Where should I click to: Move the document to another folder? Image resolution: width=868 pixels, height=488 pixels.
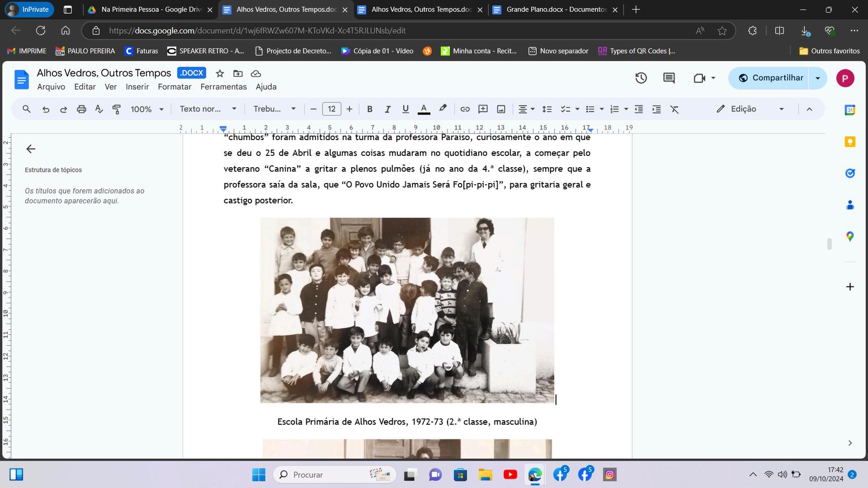(x=238, y=73)
